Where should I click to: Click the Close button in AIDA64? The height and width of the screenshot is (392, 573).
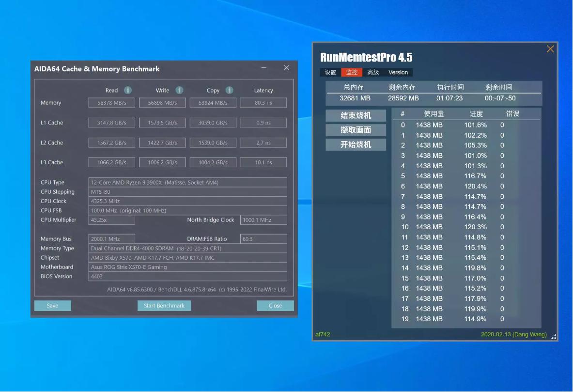pos(275,305)
